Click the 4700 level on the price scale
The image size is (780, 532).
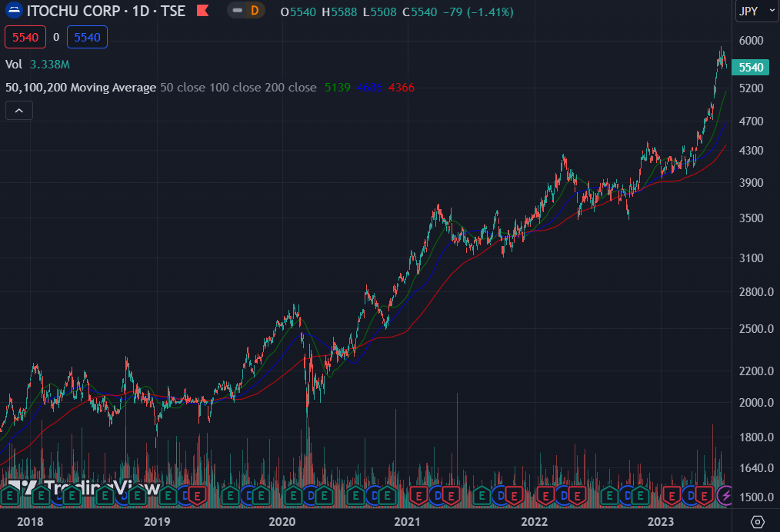(x=751, y=121)
